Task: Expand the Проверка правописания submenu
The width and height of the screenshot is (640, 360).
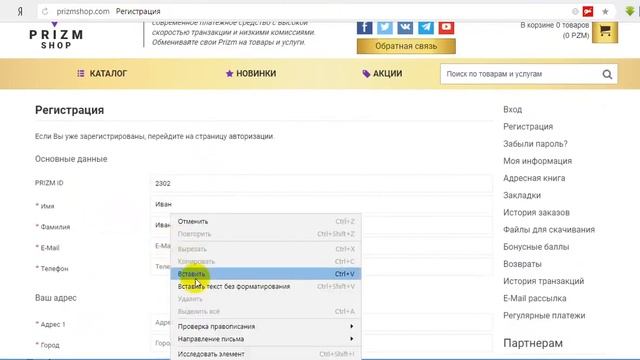Action: point(266,327)
